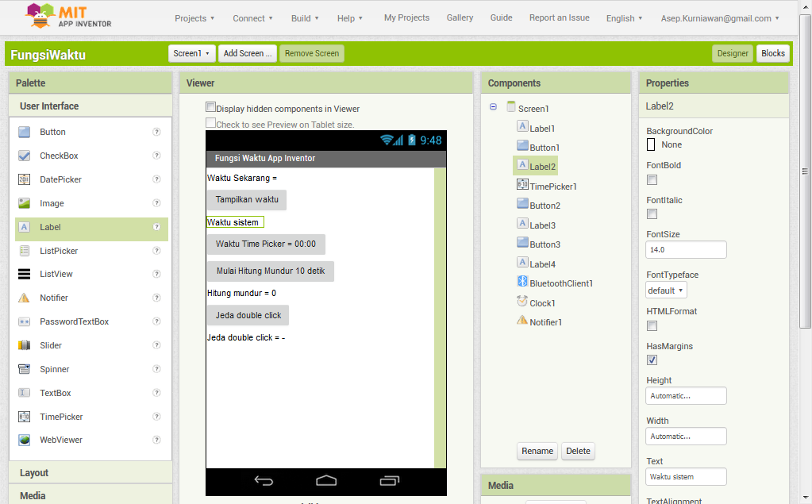Click the Rename button

537,451
